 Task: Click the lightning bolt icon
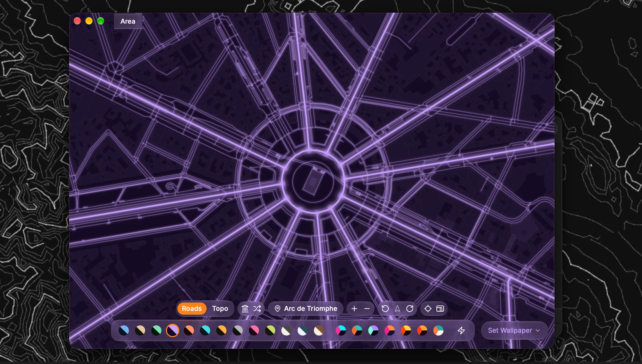[461, 330]
